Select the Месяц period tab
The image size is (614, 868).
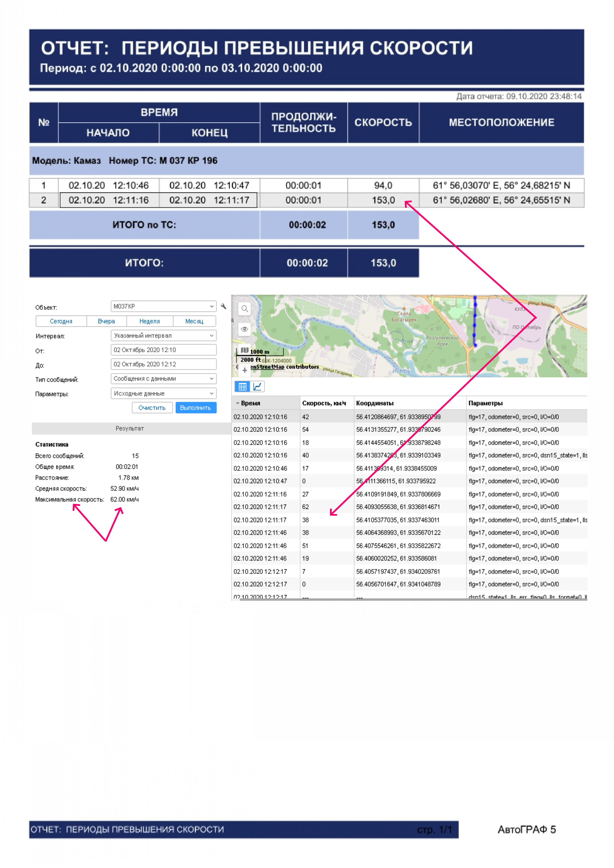point(194,321)
